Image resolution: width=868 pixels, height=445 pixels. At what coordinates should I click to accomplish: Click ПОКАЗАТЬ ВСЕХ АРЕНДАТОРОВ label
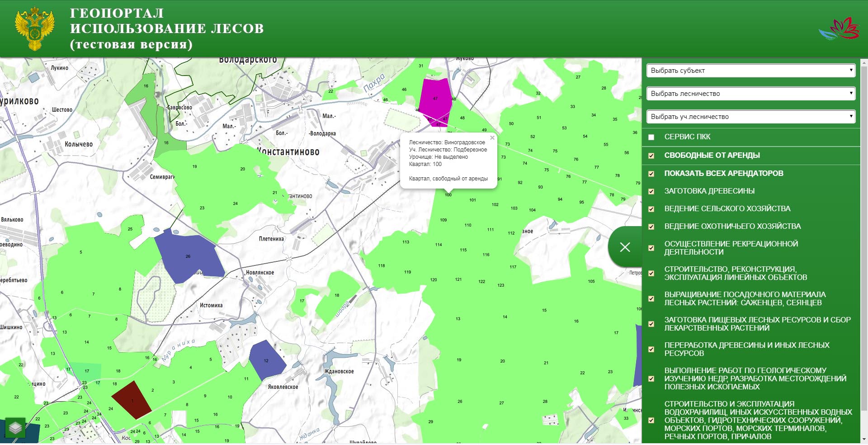(723, 173)
